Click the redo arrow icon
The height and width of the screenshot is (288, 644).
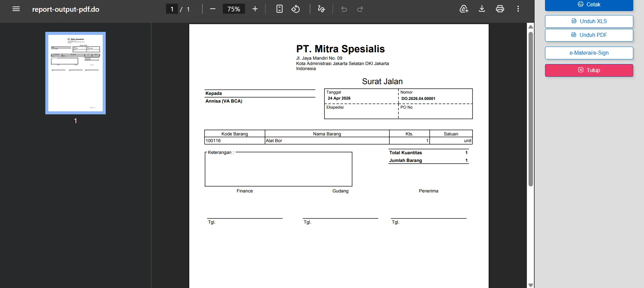(360, 9)
